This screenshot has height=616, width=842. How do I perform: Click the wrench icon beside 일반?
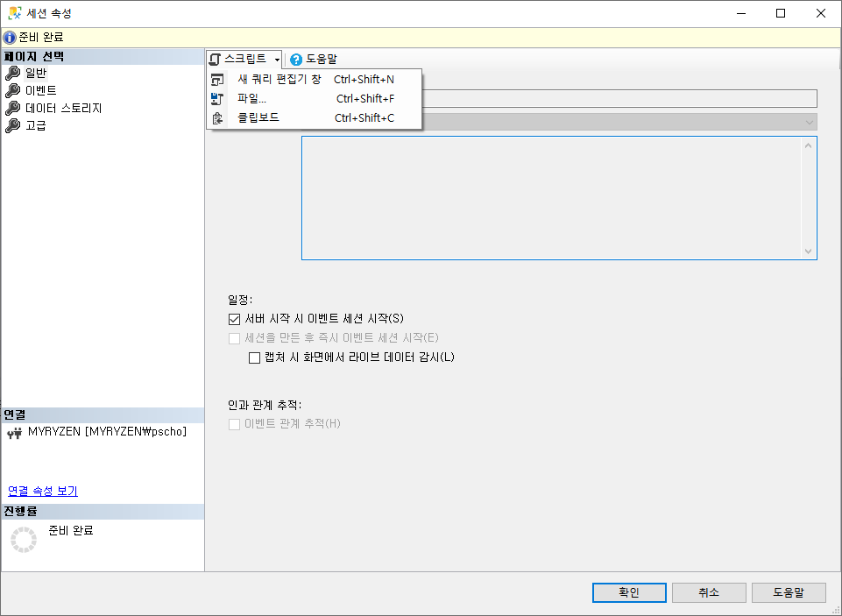(12, 73)
